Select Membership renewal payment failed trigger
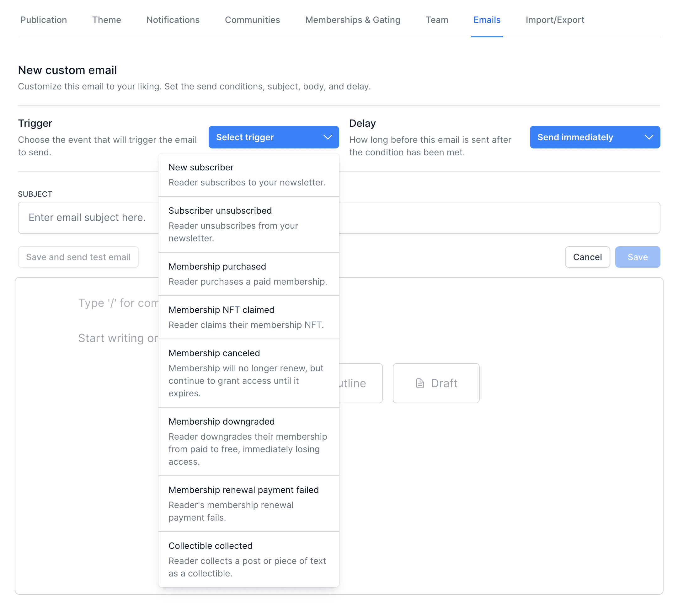This screenshot has height=616, width=694. [x=248, y=504]
